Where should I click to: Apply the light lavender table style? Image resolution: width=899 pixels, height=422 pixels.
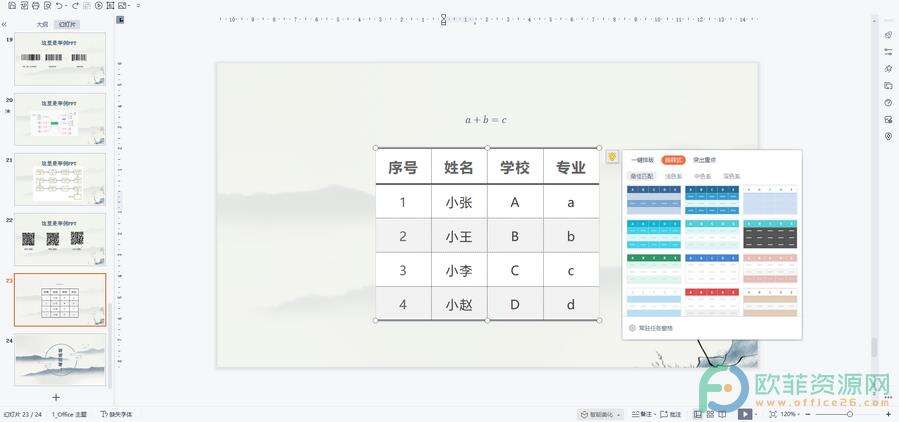pos(770,200)
